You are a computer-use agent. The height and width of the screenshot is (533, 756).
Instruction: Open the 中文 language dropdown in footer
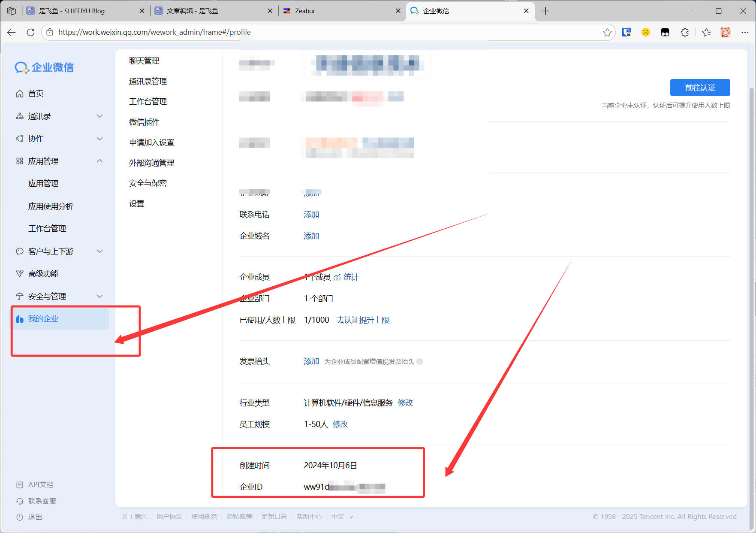point(342,517)
